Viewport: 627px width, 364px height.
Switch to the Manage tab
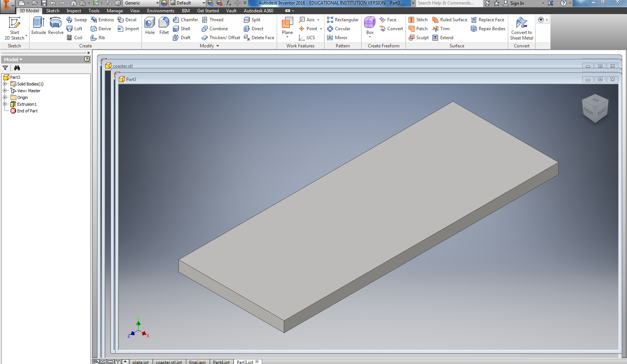115,11
